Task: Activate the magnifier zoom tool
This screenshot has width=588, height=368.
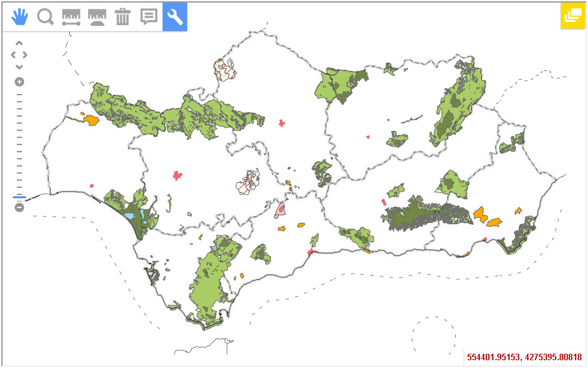Action: pos(45,17)
